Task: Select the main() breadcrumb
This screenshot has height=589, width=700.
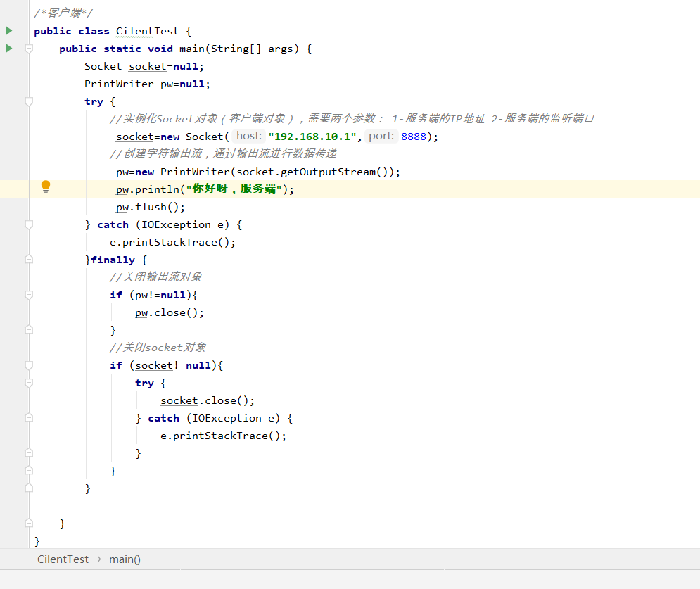Action: click(x=125, y=559)
